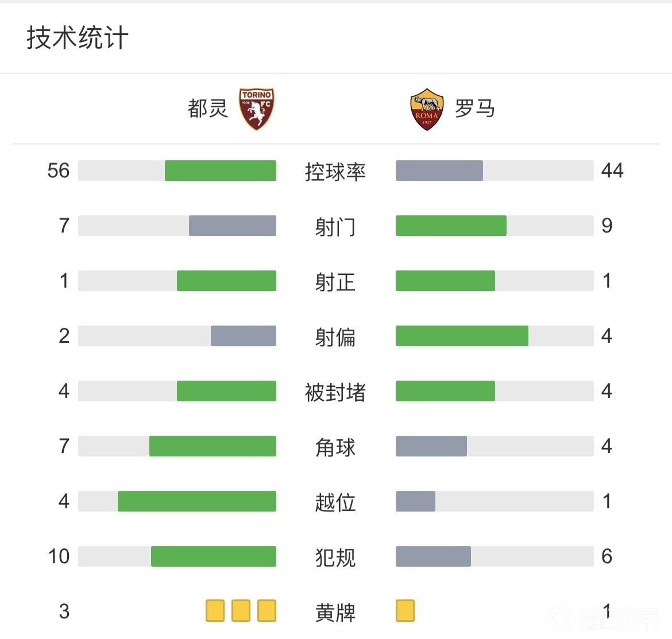The image size is (672, 639).
Task: Click the 控球率 stat label
Action: pyautogui.click(x=335, y=172)
